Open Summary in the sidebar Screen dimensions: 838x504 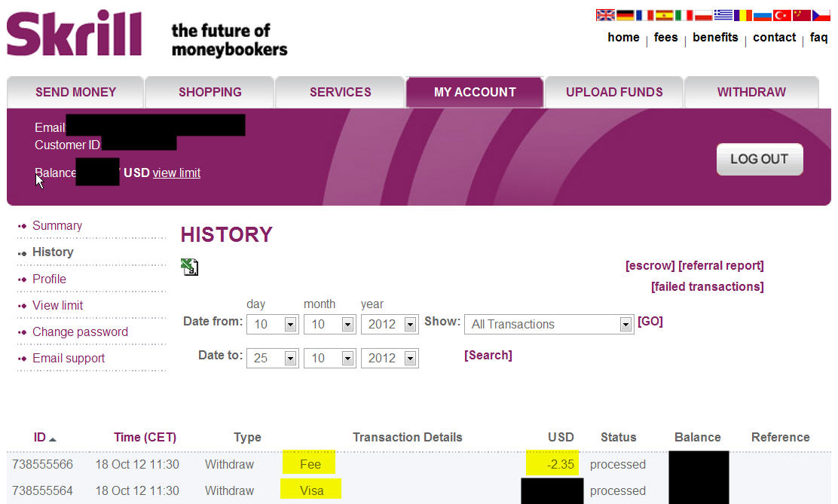click(x=57, y=225)
